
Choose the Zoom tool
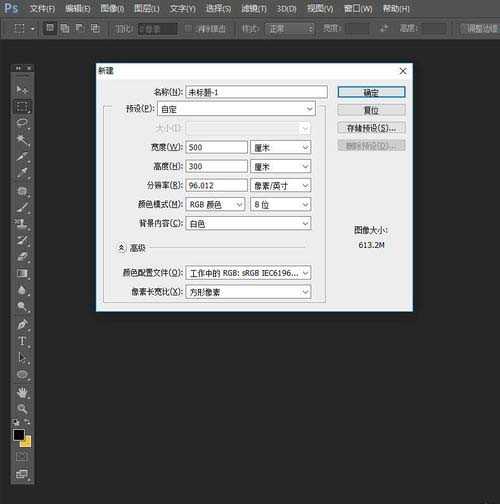[x=22, y=409]
